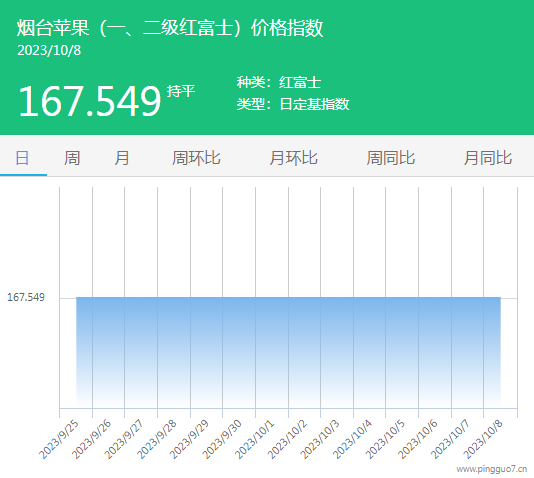Screen dimensions: 534x478
Task: Click the 2023/10/4 x-axis date label
Action: 352,440
